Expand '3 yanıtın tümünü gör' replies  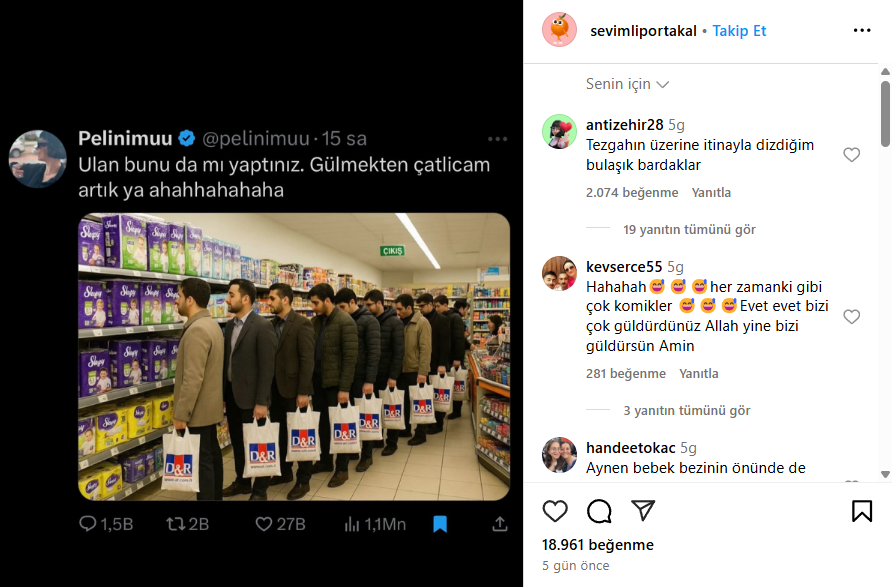686,410
